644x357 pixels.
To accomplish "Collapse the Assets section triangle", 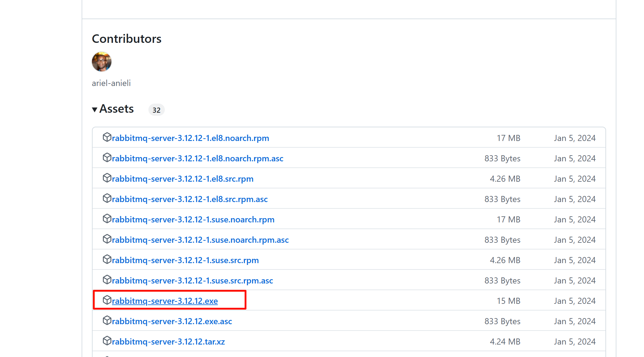I will (95, 109).
